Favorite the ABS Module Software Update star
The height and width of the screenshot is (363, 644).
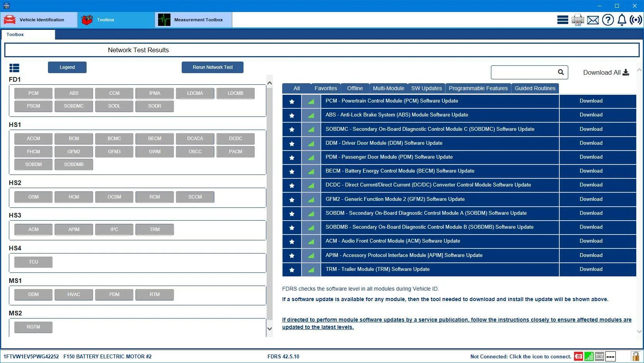click(292, 115)
